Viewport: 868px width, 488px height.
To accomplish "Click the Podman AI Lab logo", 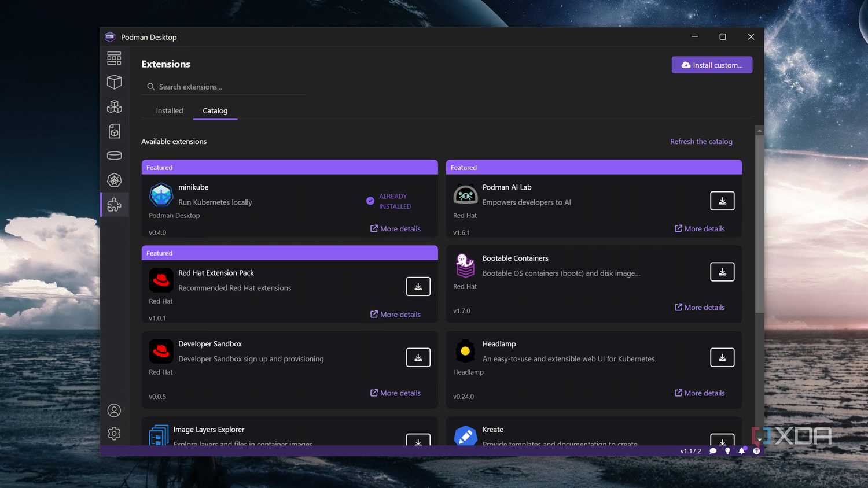I will pyautogui.click(x=465, y=195).
